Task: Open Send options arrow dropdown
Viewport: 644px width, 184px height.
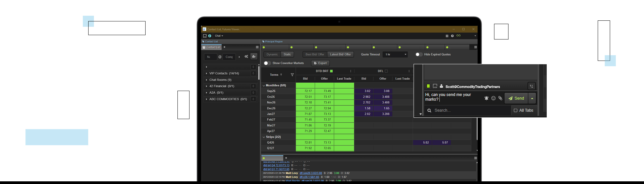Action: click(532, 98)
